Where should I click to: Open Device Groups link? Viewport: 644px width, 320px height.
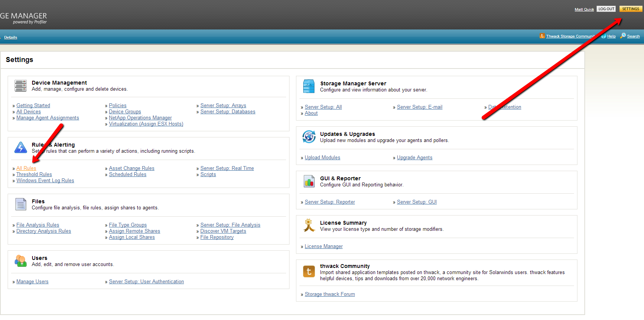click(125, 112)
